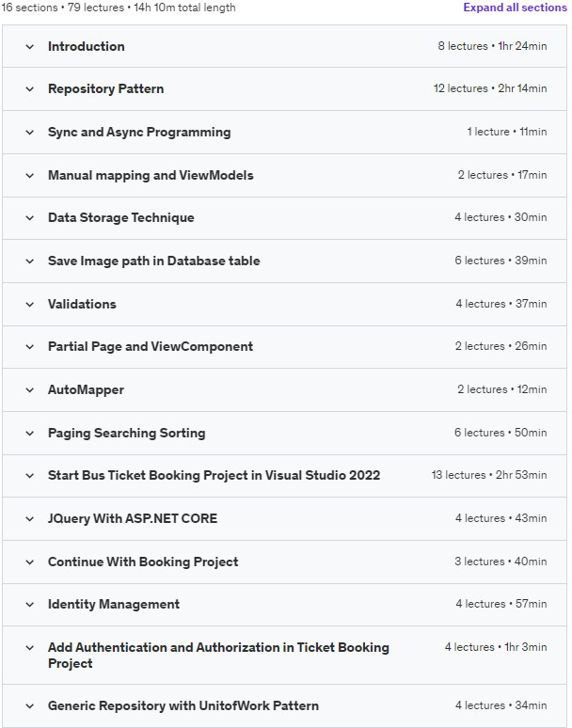Expand the Validations section chevron
Viewport: 572px width, 728px height.
(30, 304)
